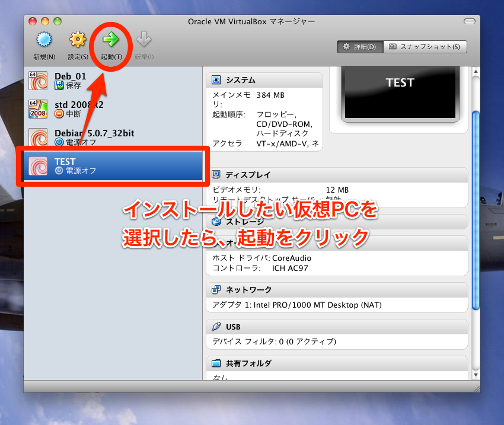
Task: Click the 384 MB memory value
Action: [270, 95]
